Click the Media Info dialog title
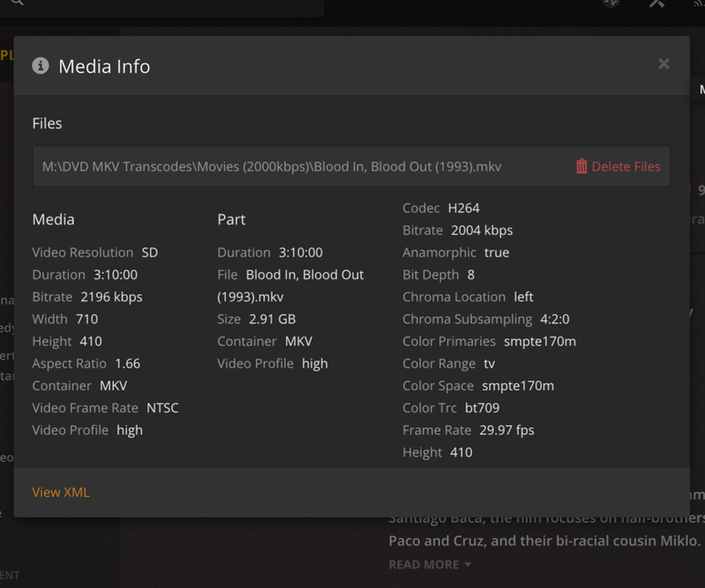The image size is (705, 588). pyautogui.click(x=104, y=66)
